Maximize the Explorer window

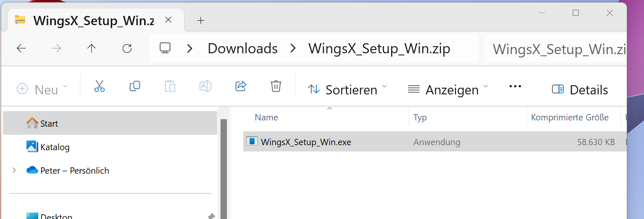point(576,13)
